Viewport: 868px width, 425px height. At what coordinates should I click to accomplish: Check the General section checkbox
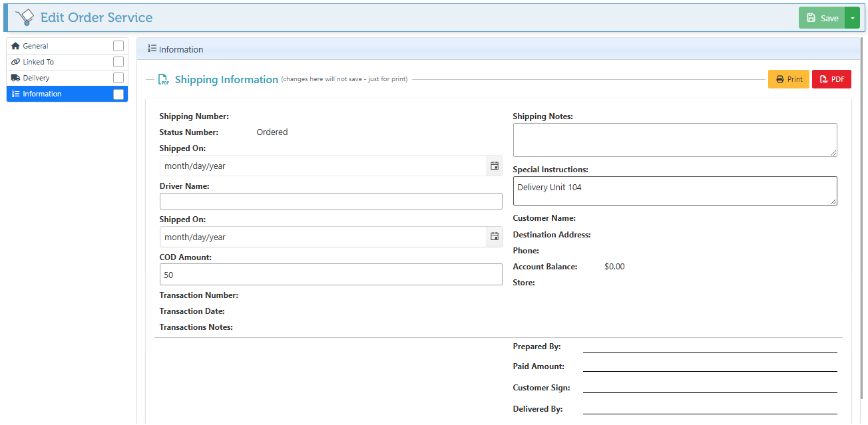click(118, 46)
